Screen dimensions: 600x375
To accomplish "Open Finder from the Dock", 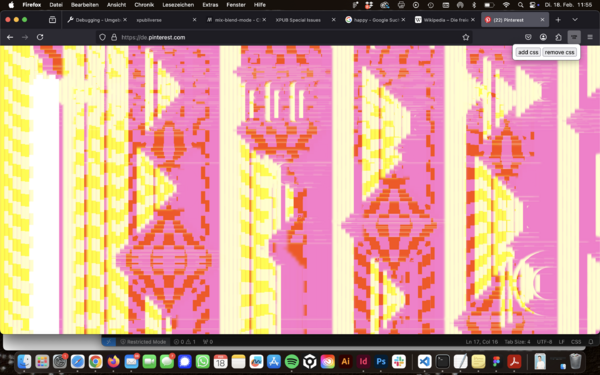I will coord(24,361).
